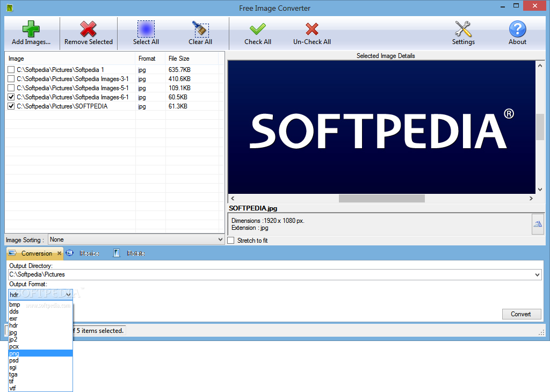Choose tga in the format list

40,374
